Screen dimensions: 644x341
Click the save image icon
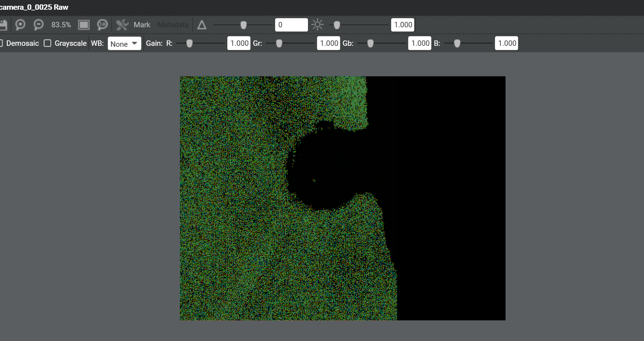pos(3,25)
